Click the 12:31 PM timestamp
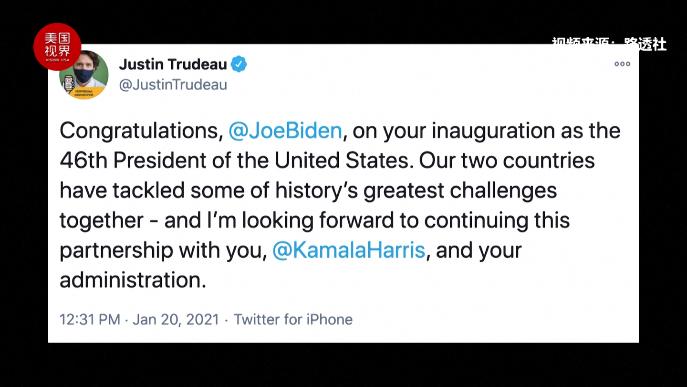 tap(90, 319)
